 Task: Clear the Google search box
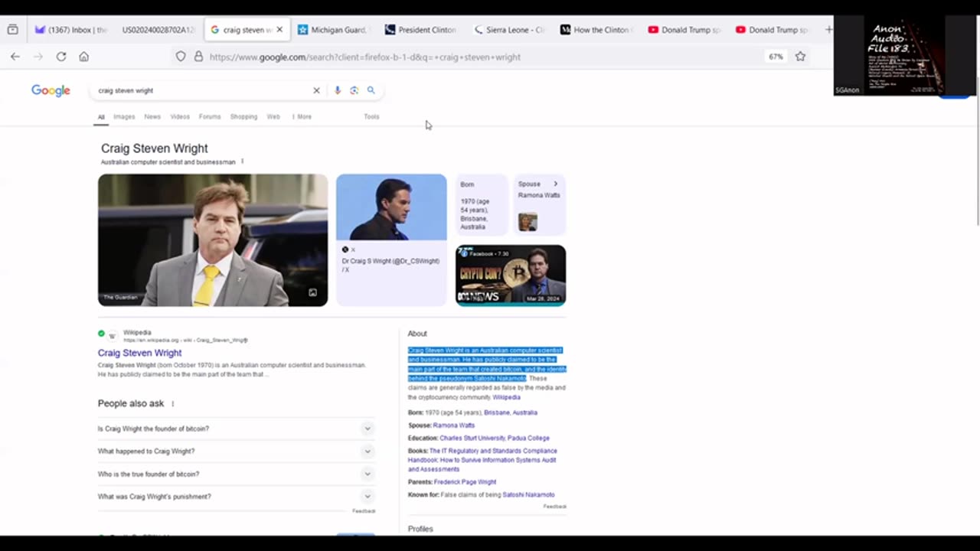point(316,90)
